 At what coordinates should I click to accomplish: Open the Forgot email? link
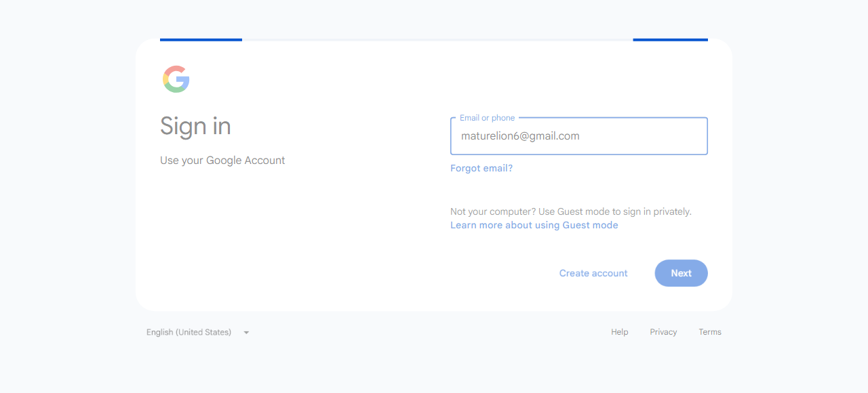coord(481,168)
